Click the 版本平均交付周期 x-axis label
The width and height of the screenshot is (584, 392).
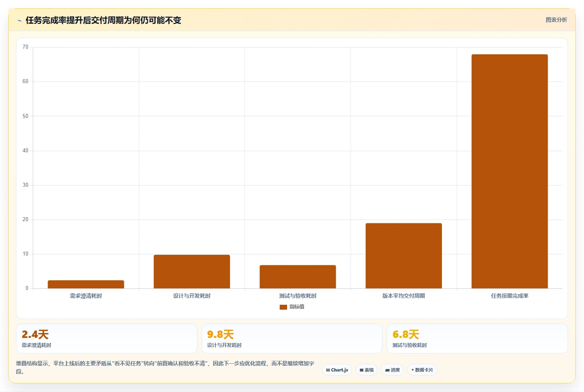pyautogui.click(x=404, y=296)
